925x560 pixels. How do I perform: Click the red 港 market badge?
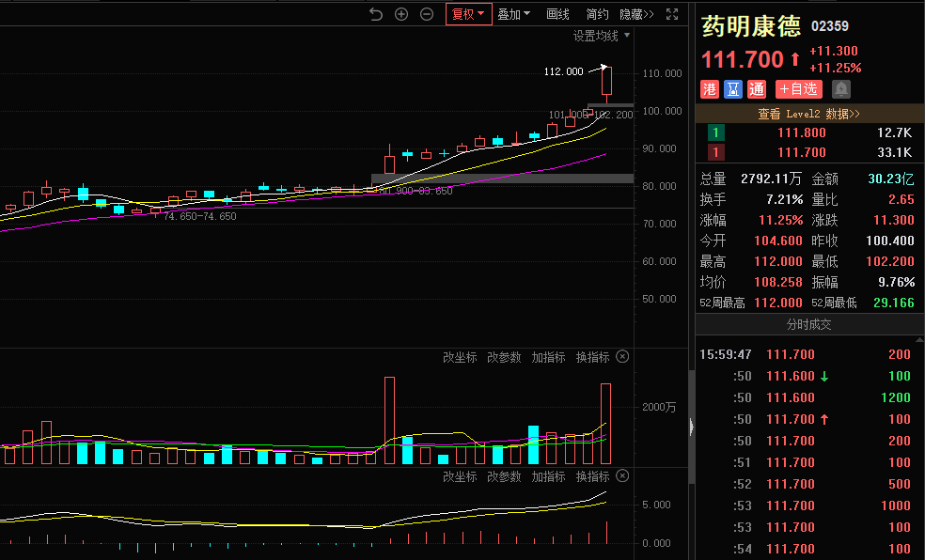click(x=710, y=89)
